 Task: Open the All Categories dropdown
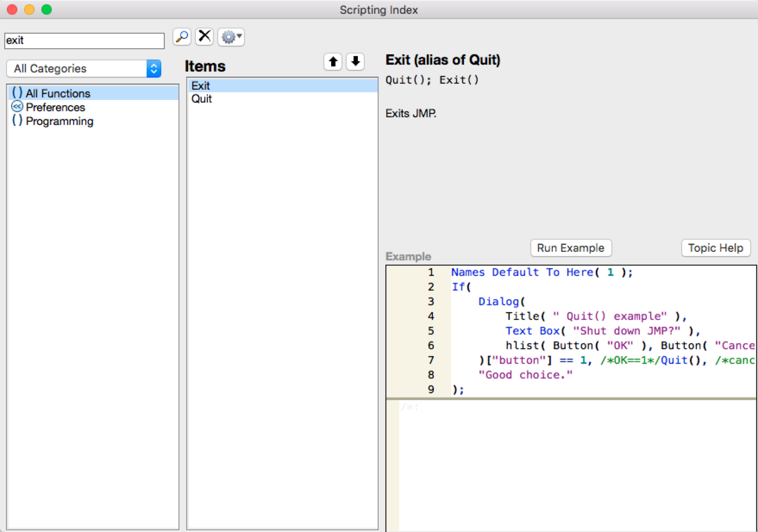click(x=84, y=69)
